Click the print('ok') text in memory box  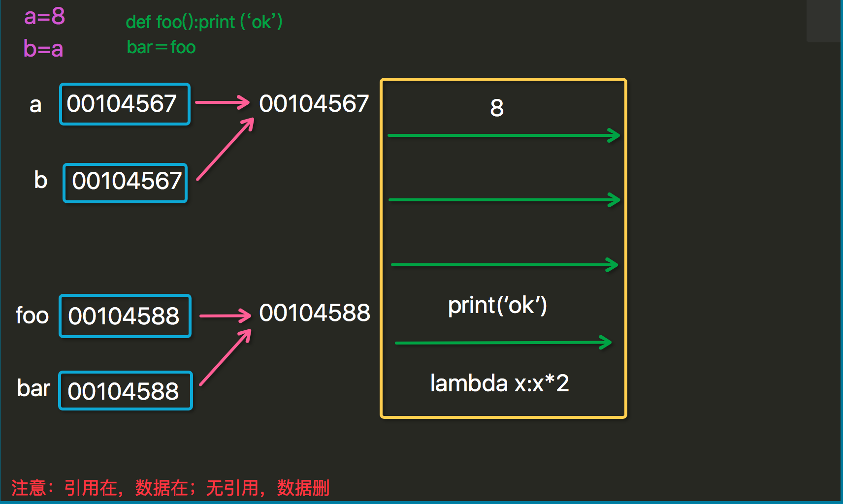497,306
